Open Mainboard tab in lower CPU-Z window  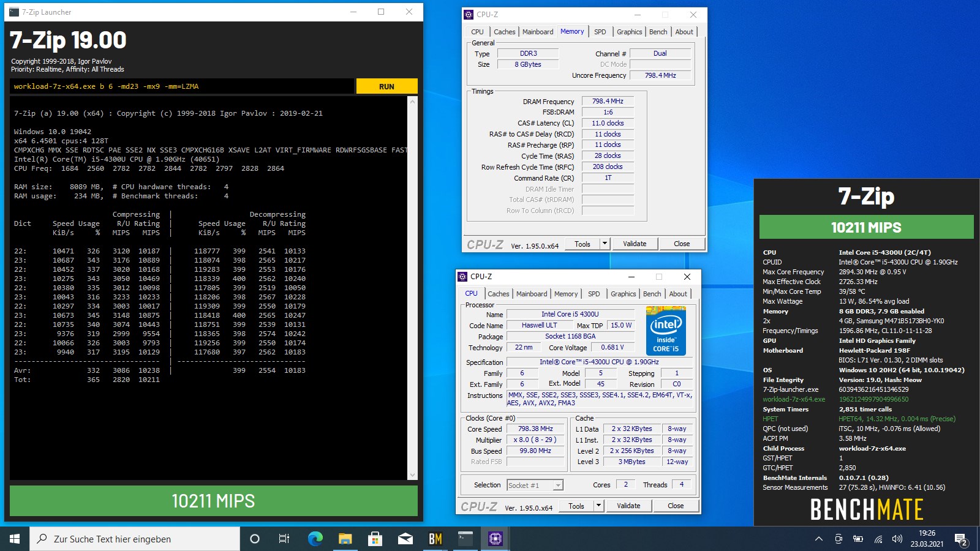click(x=532, y=294)
